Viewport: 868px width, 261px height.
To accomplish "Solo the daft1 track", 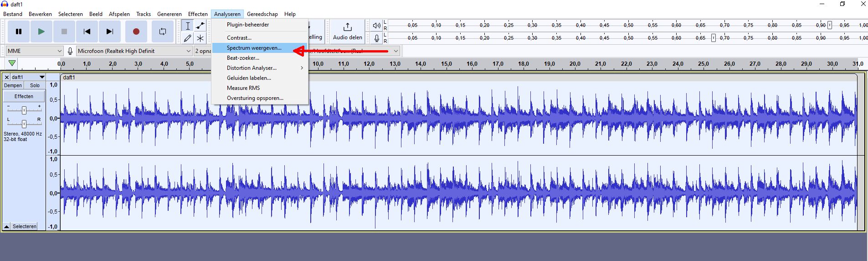I will tap(35, 85).
